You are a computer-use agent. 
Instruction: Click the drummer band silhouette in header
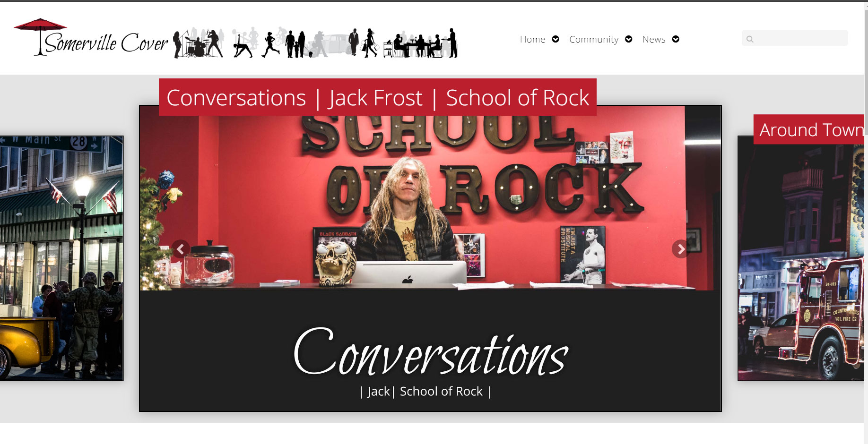(199, 43)
